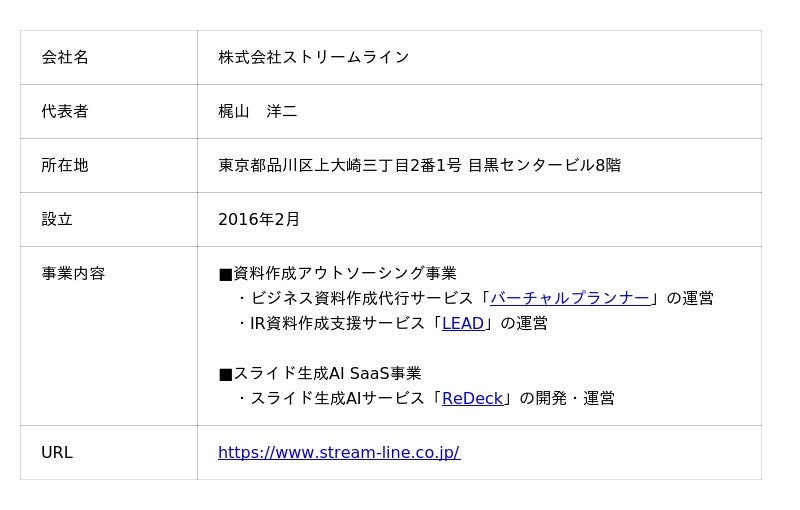Visit the stream-line.co.jp URL link

tap(338, 452)
